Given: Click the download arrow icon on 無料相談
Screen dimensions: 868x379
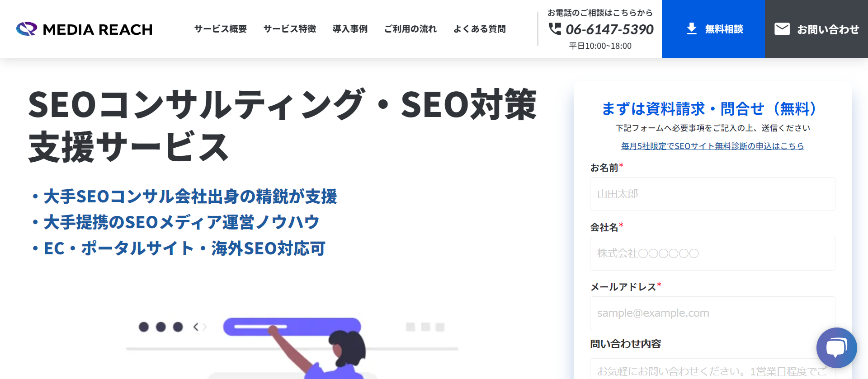Looking at the screenshot, I should [x=691, y=29].
